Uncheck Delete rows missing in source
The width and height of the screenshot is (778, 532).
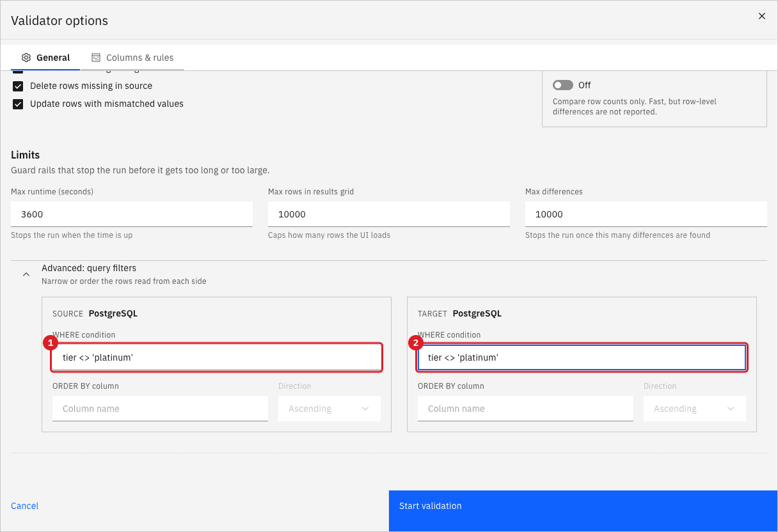18,86
